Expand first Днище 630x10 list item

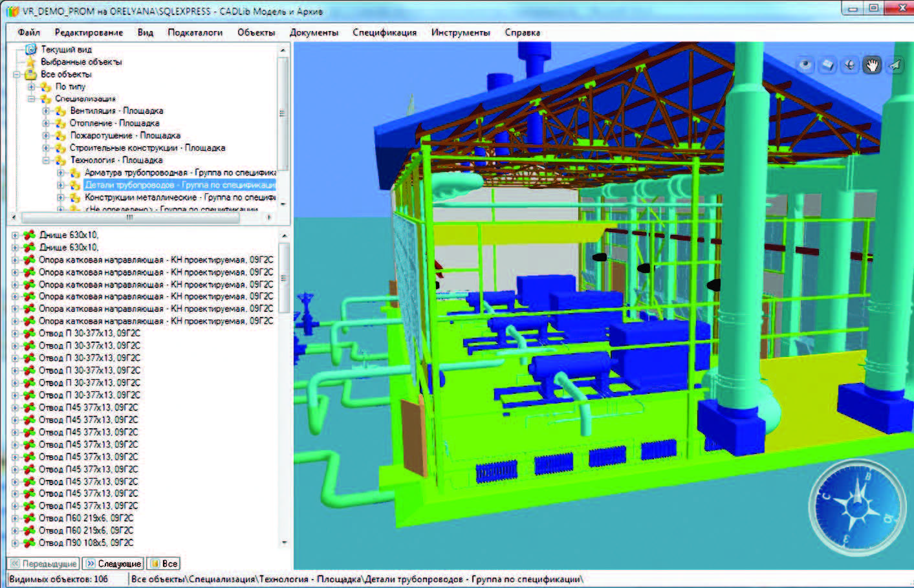pyautogui.click(x=15, y=235)
